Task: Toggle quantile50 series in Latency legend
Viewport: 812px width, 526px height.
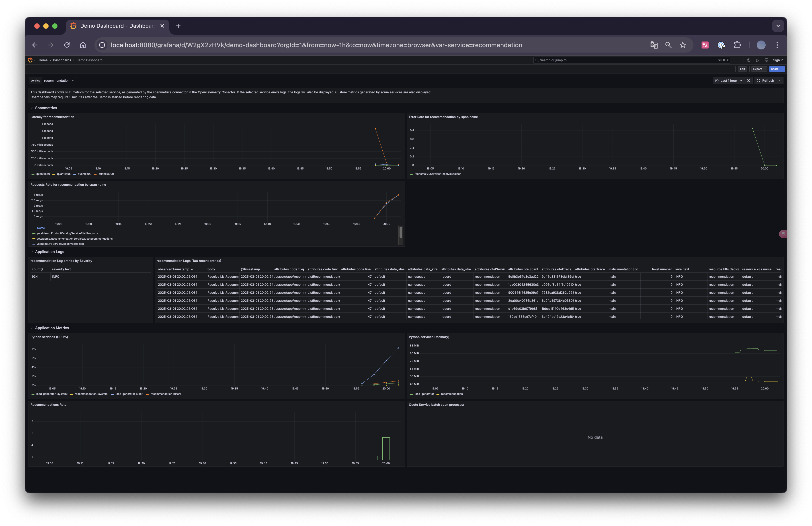Action: click(x=43, y=174)
